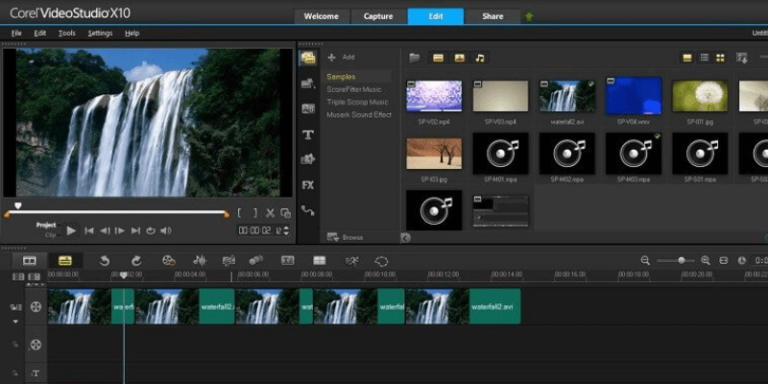Play the preview video
This screenshot has width=768, height=384.
click(x=72, y=231)
